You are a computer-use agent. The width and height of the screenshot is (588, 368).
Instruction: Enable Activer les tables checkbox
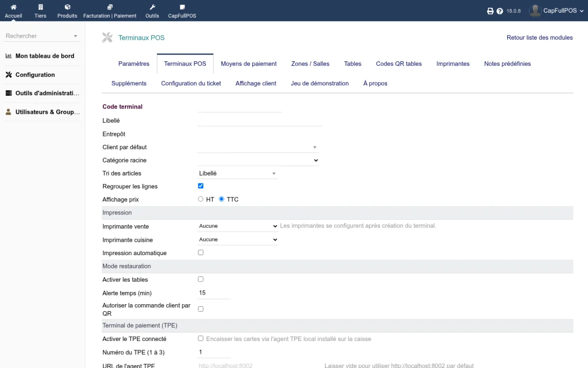pyautogui.click(x=200, y=279)
